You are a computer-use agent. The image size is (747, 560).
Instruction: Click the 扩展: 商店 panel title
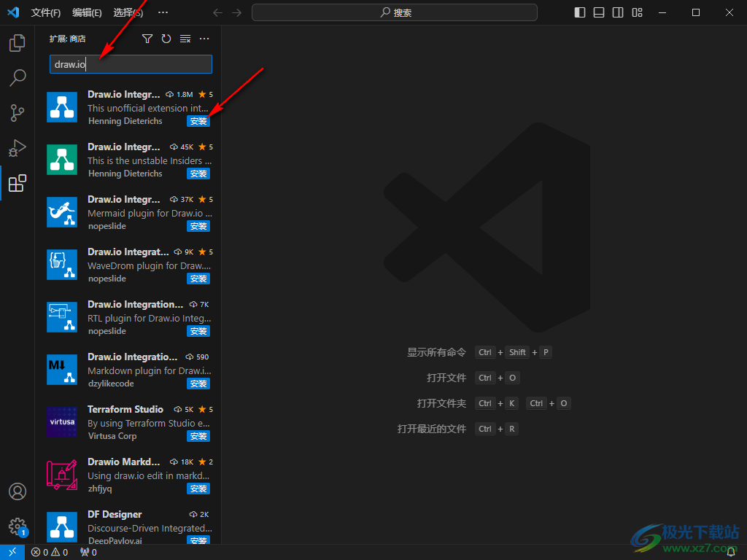coord(68,39)
